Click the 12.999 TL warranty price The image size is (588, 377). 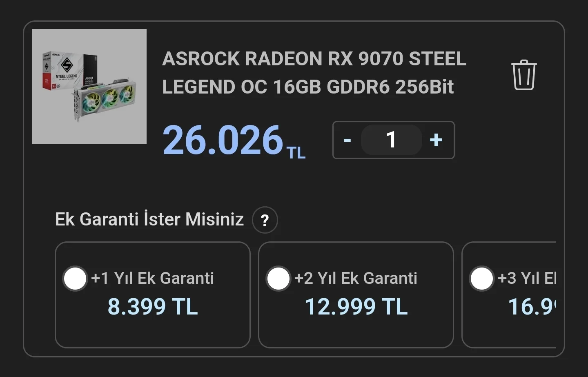[356, 307]
